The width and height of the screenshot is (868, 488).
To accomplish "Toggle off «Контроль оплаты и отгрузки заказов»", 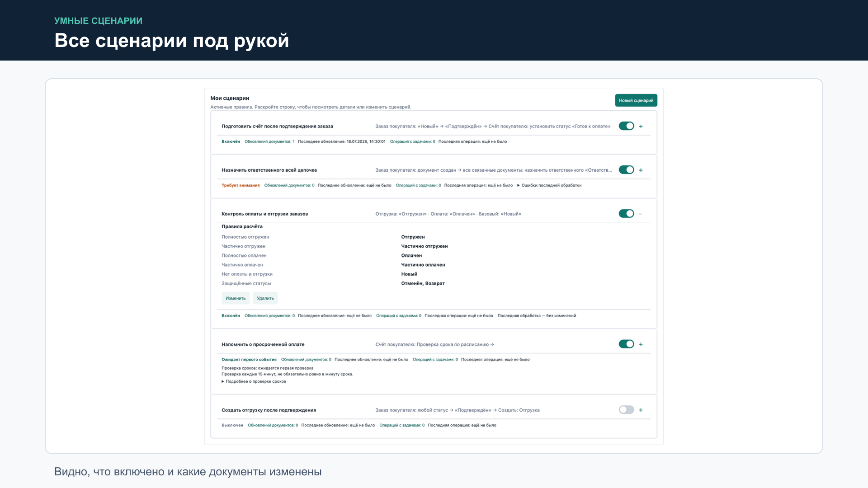I will tap(626, 214).
